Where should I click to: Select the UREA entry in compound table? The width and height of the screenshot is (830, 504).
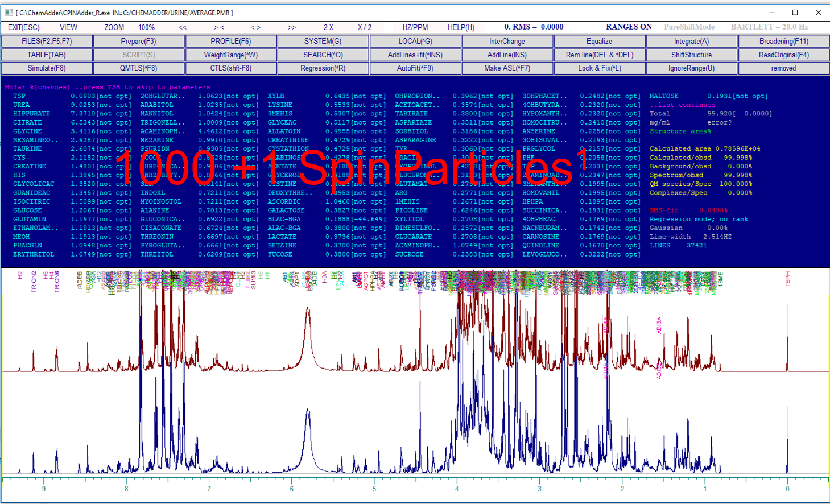click(x=21, y=105)
